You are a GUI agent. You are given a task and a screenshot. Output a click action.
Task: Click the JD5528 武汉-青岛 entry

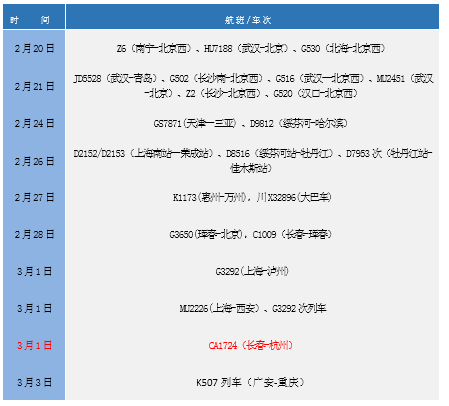click(x=115, y=79)
